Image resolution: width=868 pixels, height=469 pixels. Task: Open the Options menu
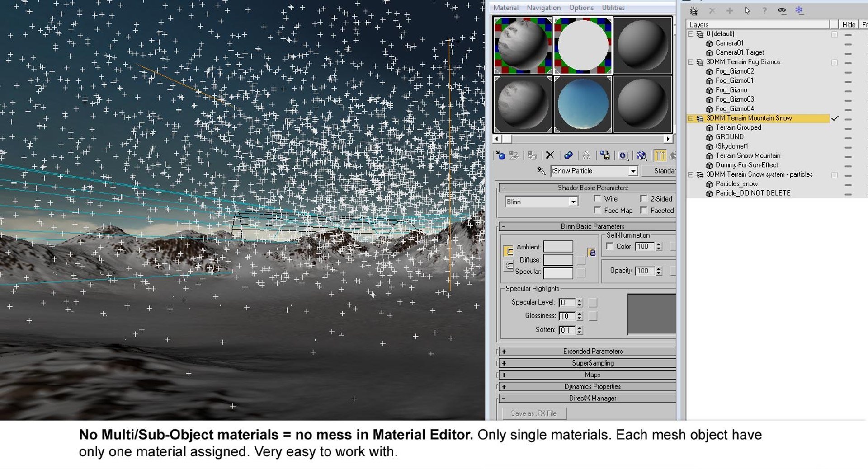pos(581,8)
